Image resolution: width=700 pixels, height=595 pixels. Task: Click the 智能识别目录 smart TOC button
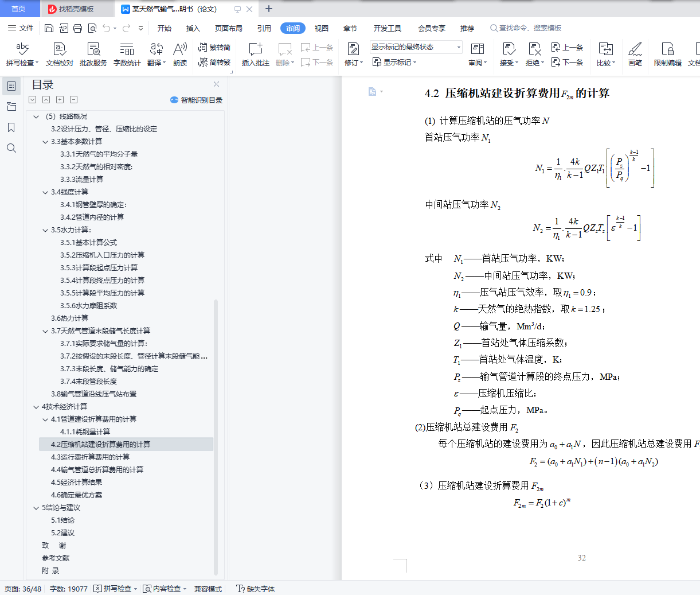point(196,100)
